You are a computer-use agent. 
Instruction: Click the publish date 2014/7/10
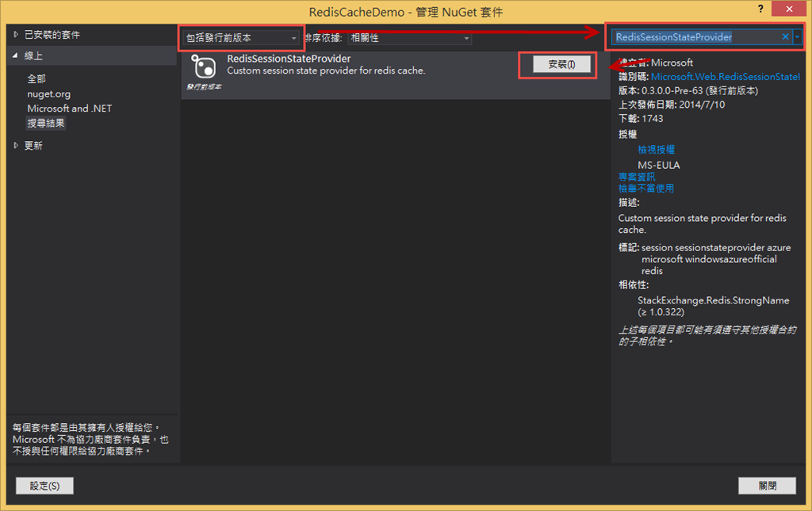(x=702, y=105)
